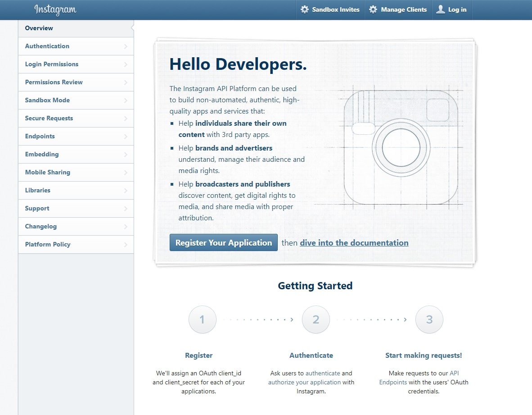Viewport: 532px width, 415px height.
Task: Go to Mobile Sharing section
Action: tap(48, 172)
